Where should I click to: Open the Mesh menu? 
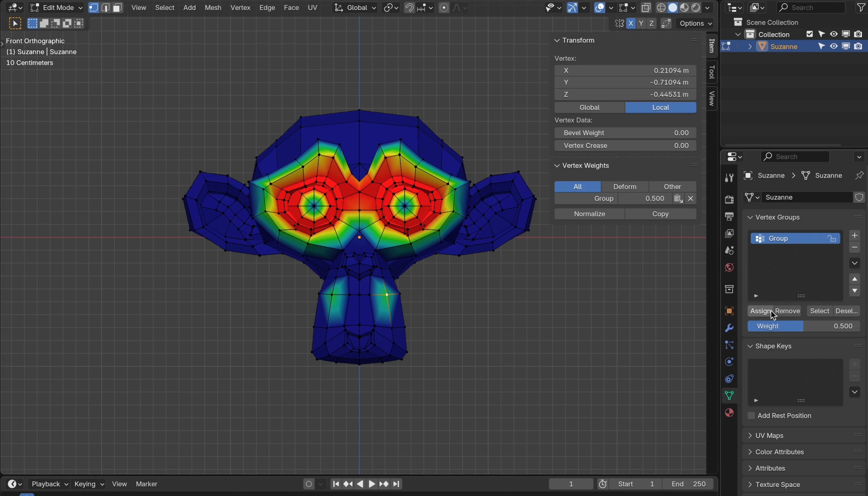tap(213, 7)
